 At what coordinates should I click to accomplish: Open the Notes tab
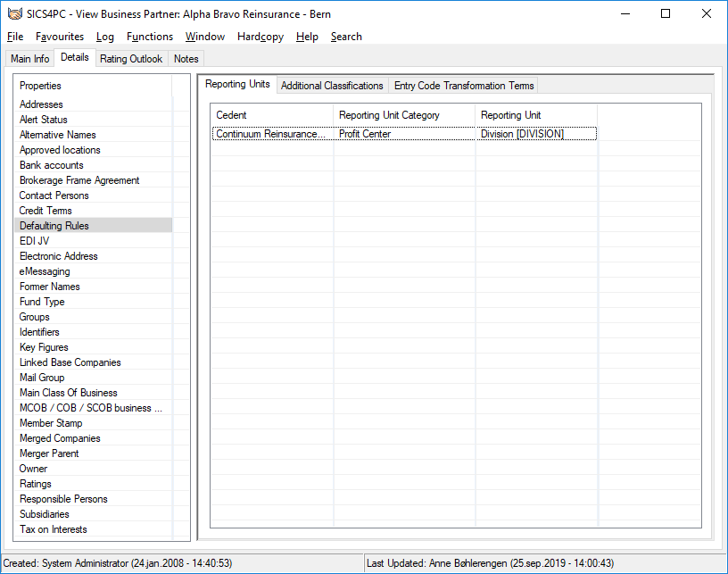[186, 59]
